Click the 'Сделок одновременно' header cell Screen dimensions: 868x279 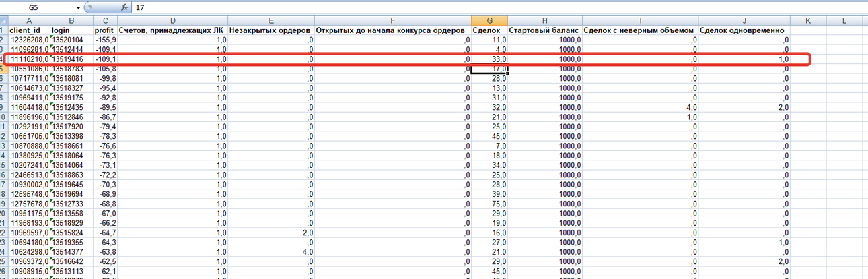point(744,30)
